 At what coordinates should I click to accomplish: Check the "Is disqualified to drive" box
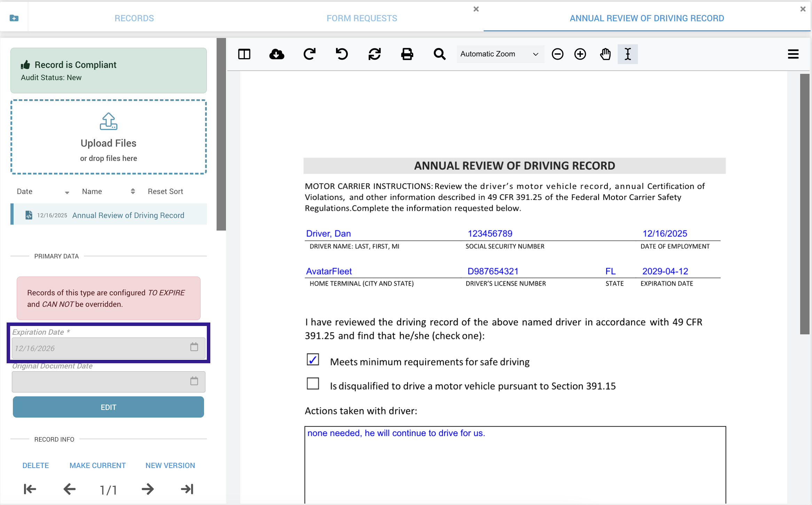tap(313, 383)
